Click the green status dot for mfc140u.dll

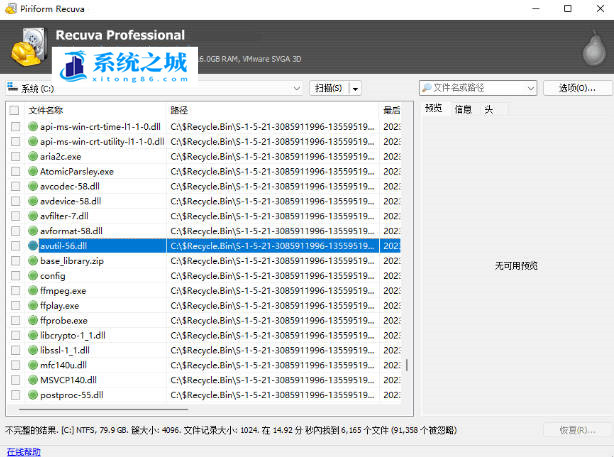coord(33,365)
